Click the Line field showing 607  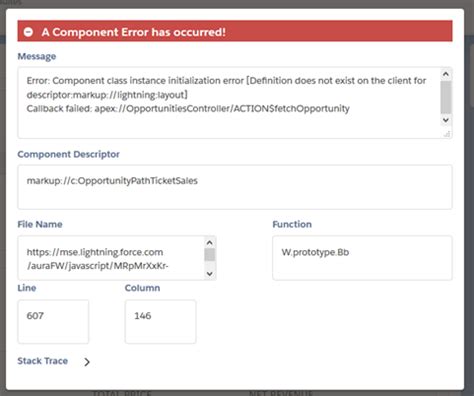pos(53,322)
